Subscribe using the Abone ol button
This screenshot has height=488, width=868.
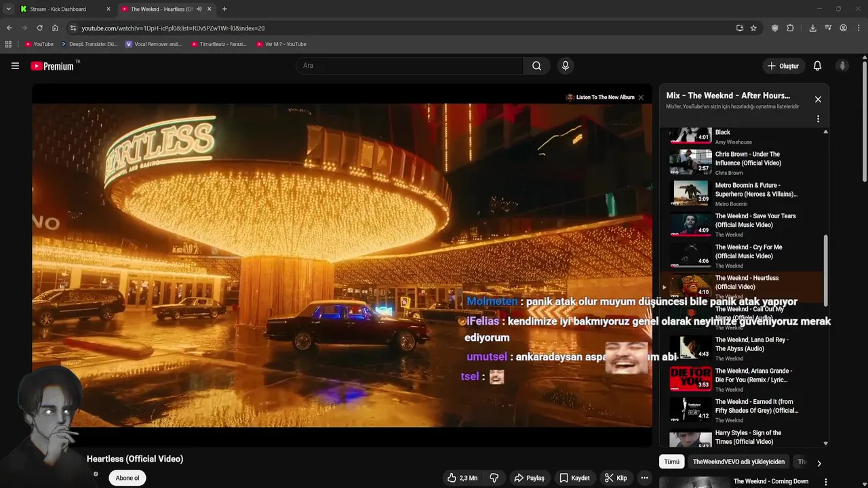click(127, 478)
